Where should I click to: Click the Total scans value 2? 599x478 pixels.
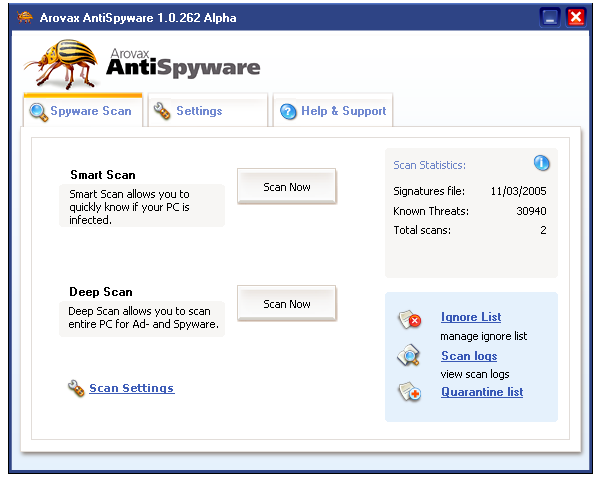(x=543, y=230)
